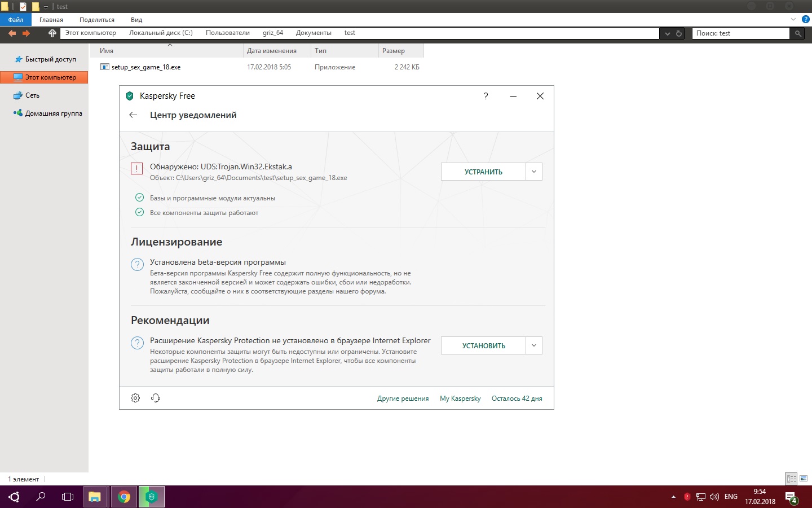The width and height of the screenshot is (812, 508).
Task: Open Task View on taskbar
Action: tap(68, 497)
